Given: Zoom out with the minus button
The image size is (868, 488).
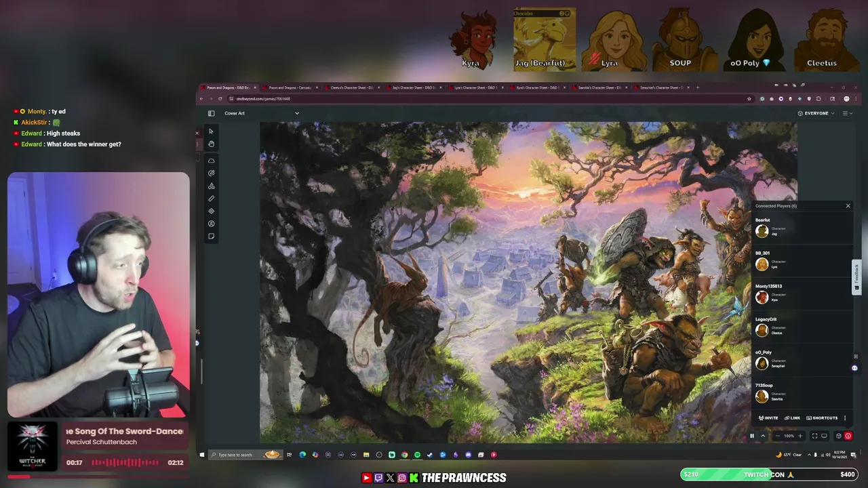Looking at the screenshot, I should click(777, 436).
